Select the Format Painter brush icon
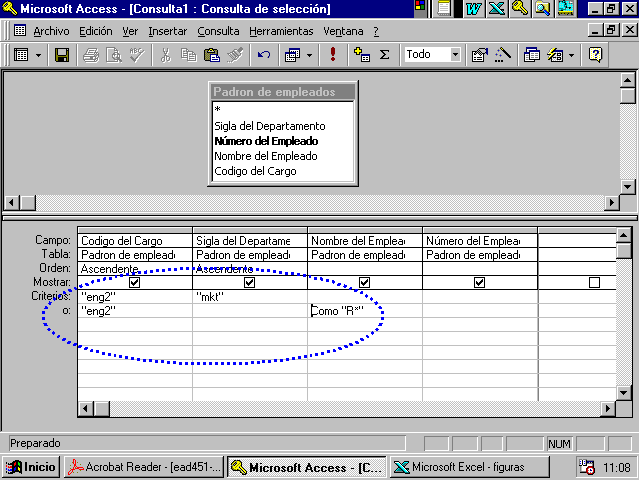The height and width of the screenshot is (480, 639). coord(235,55)
